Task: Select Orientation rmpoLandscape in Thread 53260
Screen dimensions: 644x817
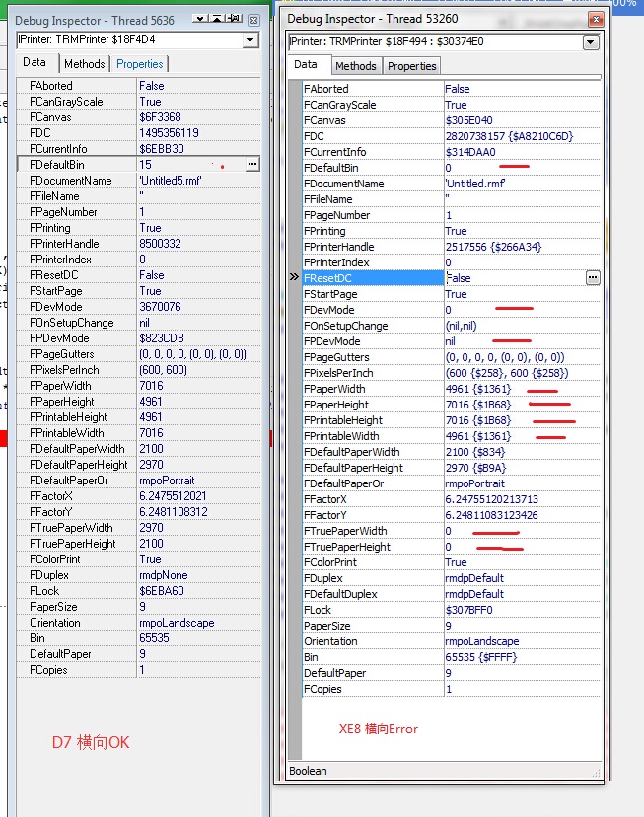Action: [482, 641]
